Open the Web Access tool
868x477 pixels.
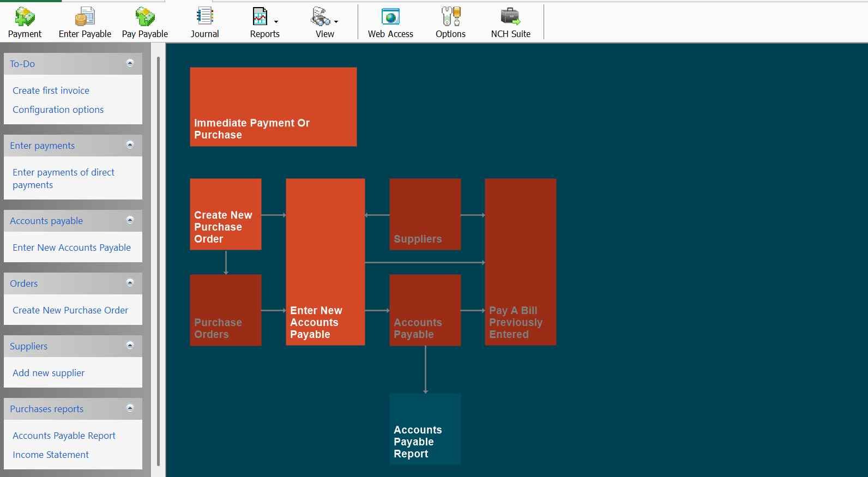tap(390, 22)
